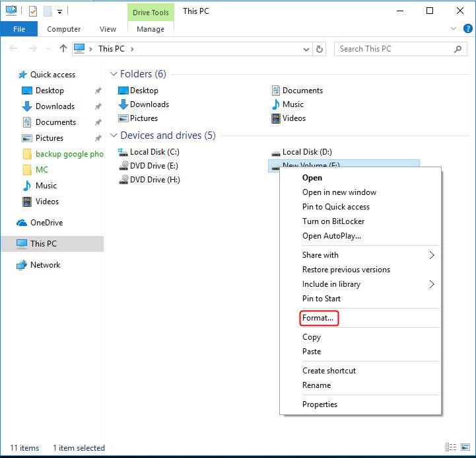Viewport: 476px width, 458px height.
Task: Choose Format... from the context menu
Action: click(x=318, y=318)
